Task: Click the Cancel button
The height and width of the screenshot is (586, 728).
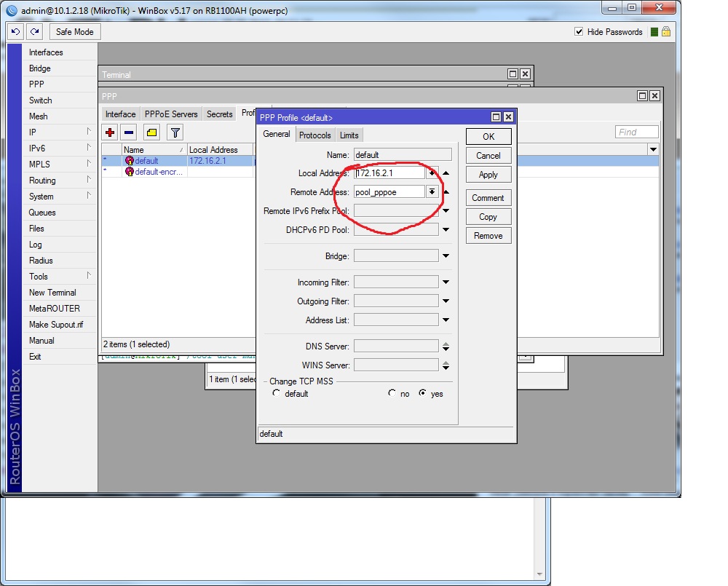Action: point(488,156)
